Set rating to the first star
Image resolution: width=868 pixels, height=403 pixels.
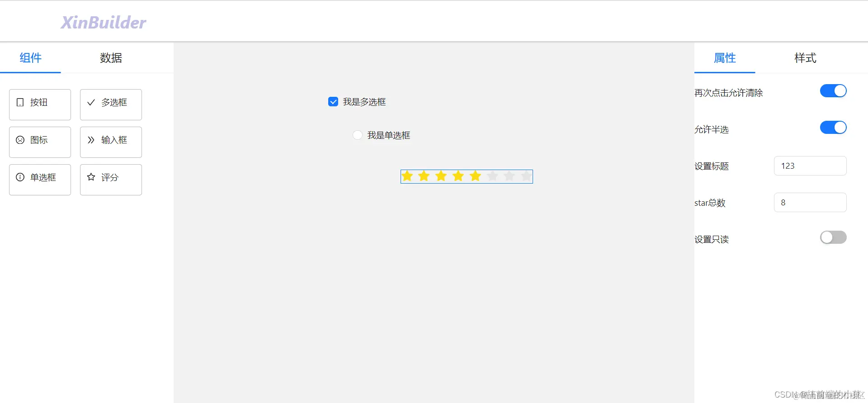point(407,176)
